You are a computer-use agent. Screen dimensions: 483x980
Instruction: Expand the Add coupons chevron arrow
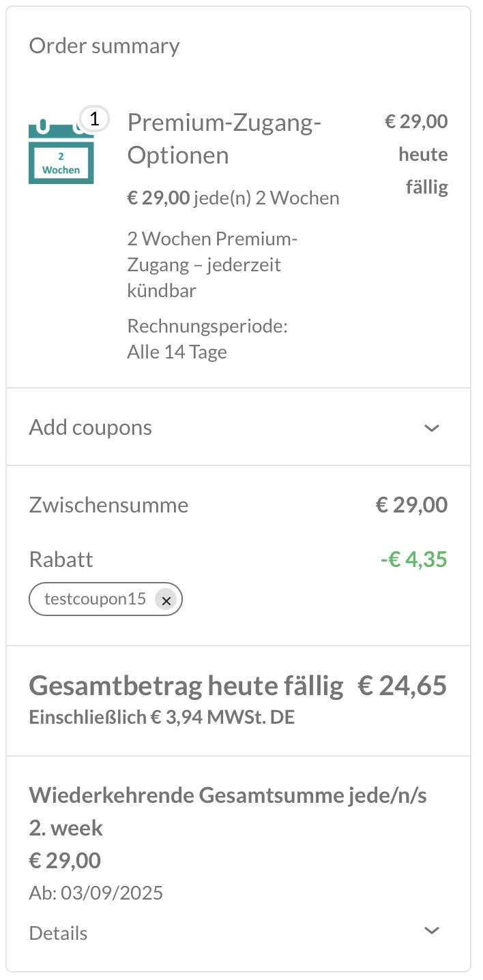[x=431, y=428]
